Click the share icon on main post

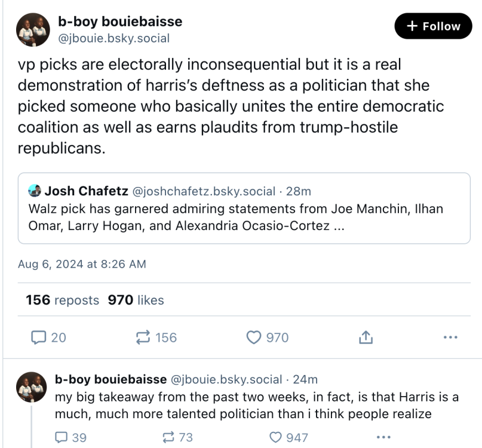click(366, 337)
